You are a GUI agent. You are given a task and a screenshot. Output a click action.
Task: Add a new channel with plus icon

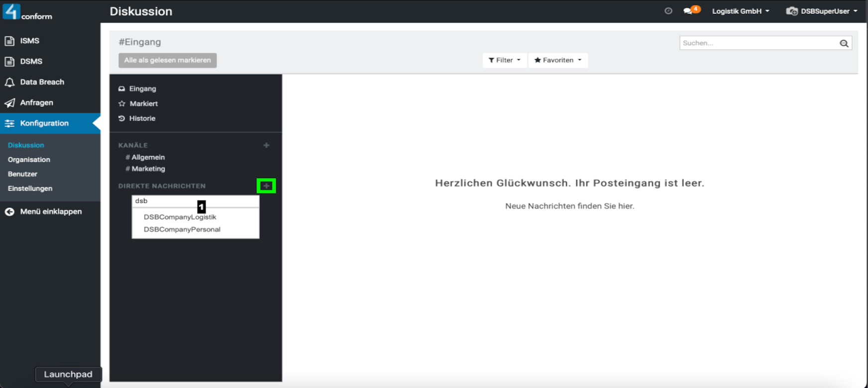coord(266,145)
